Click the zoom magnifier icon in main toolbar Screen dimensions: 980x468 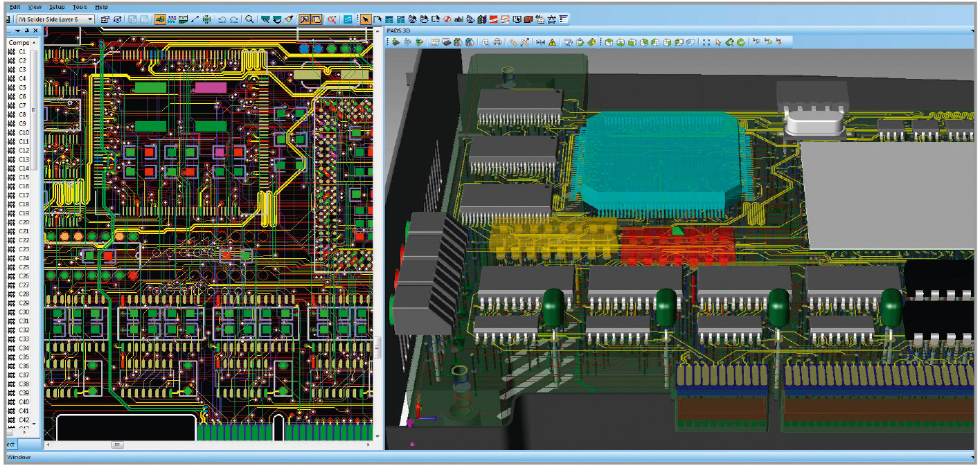pos(249,19)
